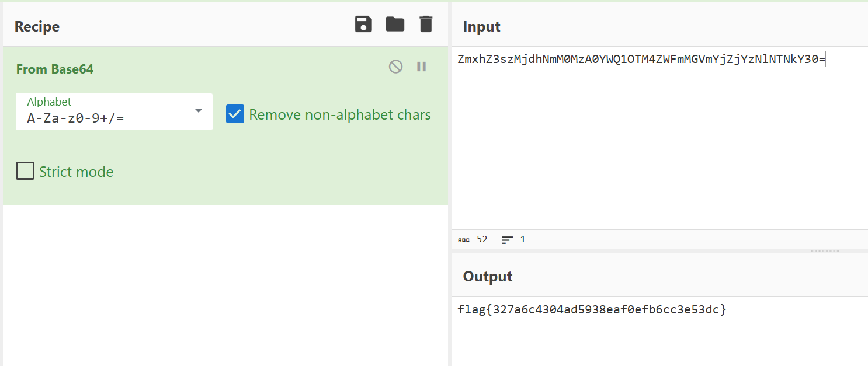Open the load recipe folder icon

tap(395, 25)
